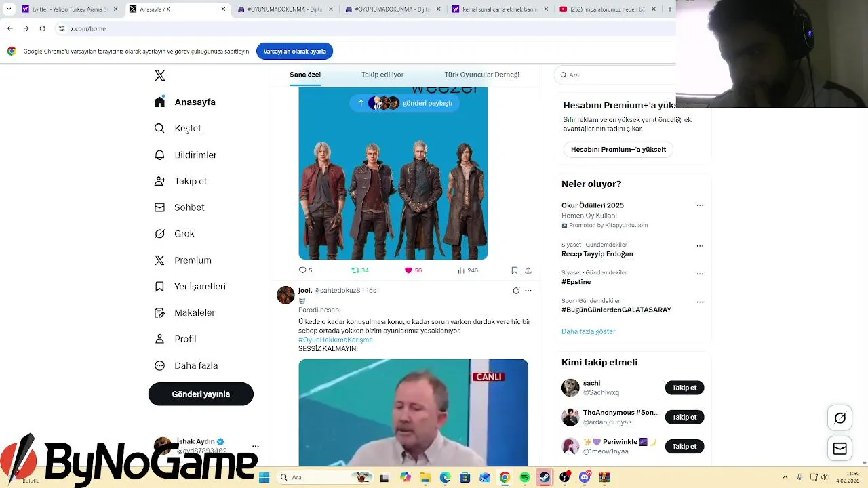Open the #Epstine trend
The image size is (868, 488).
[x=576, y=282]
